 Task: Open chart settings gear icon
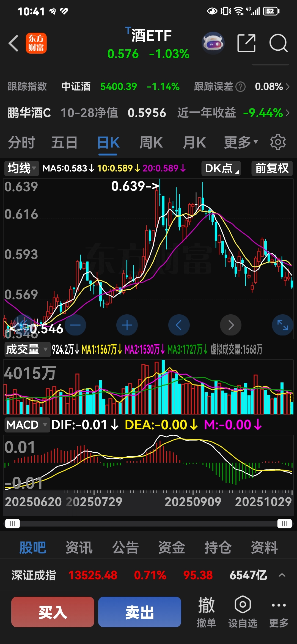point(278,142)
